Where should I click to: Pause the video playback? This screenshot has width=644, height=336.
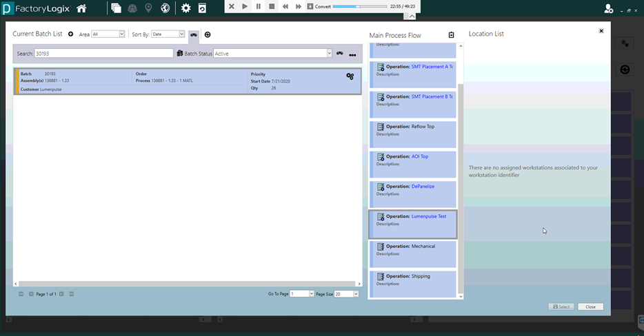pos(259,6)
